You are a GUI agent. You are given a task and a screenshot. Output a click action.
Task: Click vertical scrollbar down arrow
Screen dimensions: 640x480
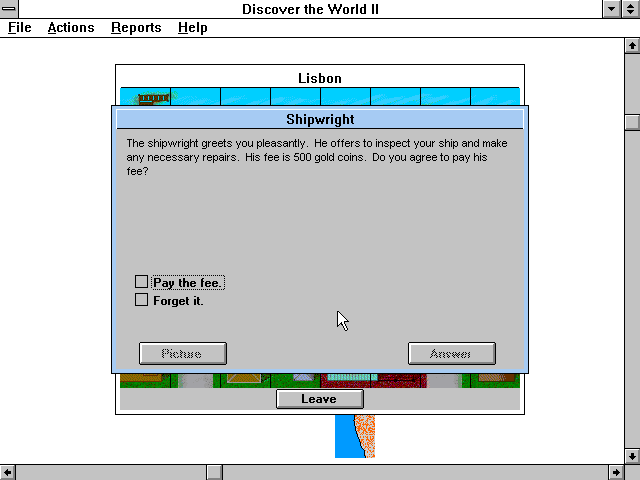[x=632, y=456]
